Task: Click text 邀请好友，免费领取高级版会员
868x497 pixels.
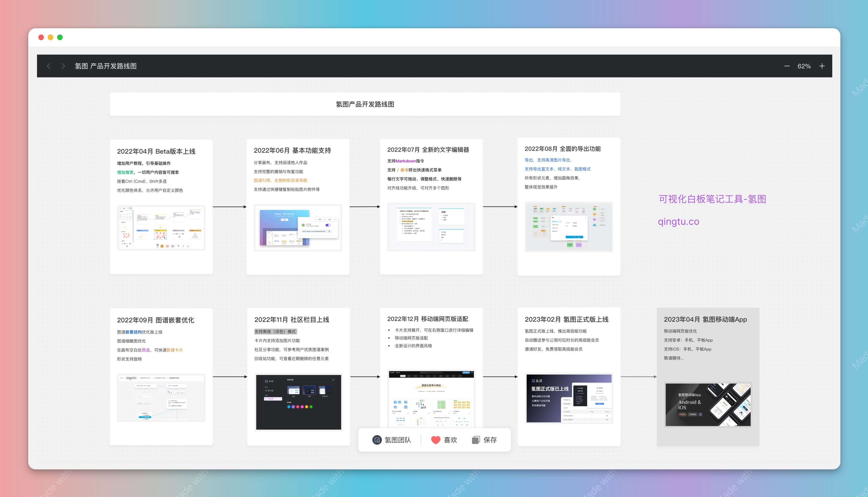Action: 554,349
